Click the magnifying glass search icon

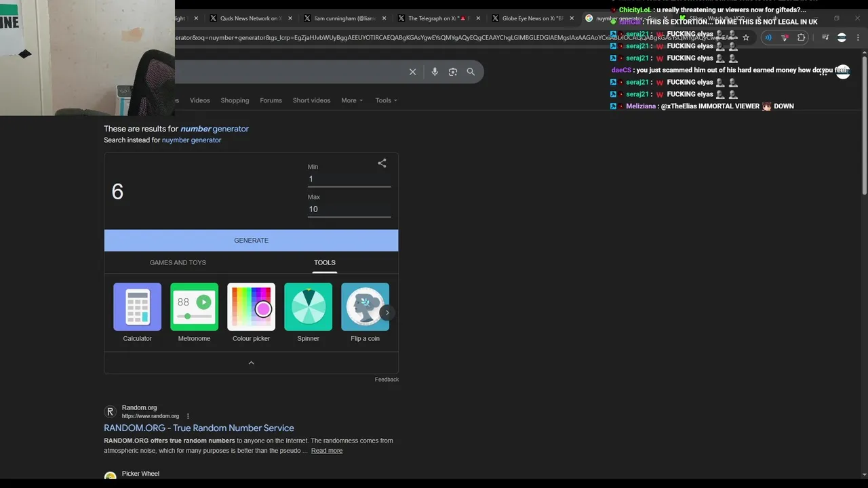click(471, 72)
